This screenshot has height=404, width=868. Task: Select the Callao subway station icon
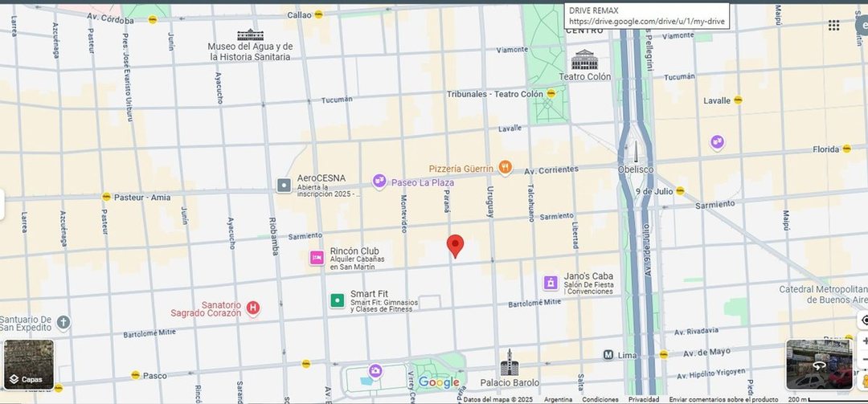(319, 14)
